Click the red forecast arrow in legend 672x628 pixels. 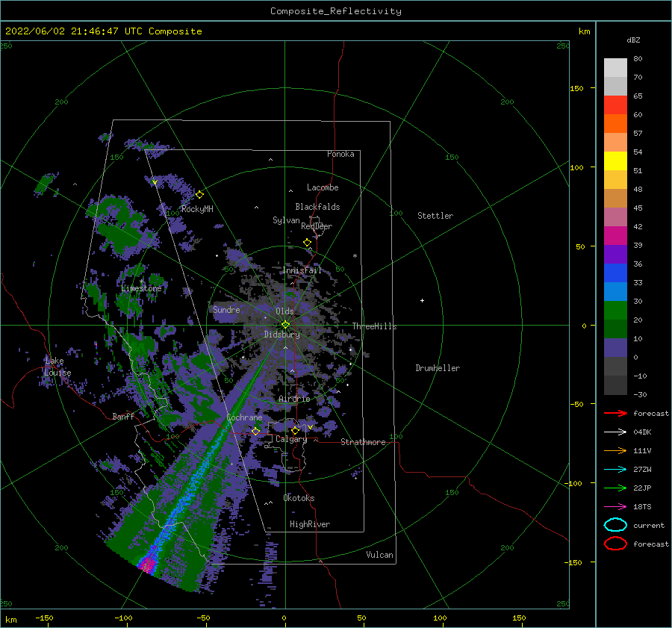615,413
